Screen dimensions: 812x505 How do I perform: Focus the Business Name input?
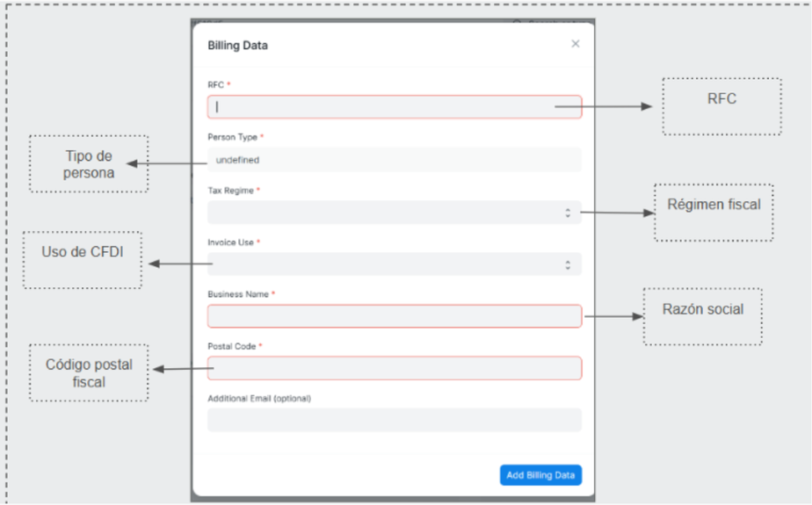click(394, 316)
